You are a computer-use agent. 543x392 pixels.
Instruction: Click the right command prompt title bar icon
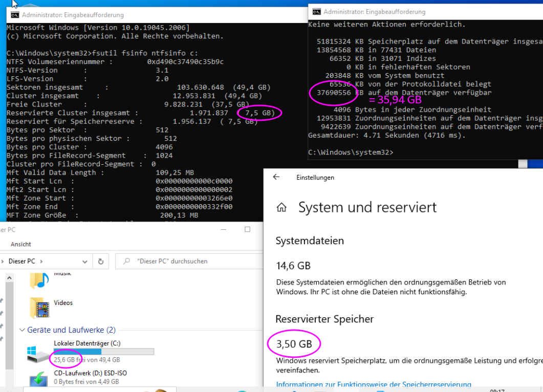click(317, 11)
